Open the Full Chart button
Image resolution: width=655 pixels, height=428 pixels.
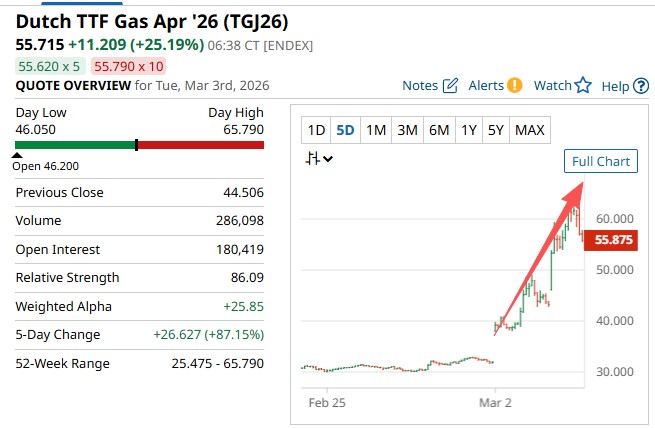coord(600,161)
